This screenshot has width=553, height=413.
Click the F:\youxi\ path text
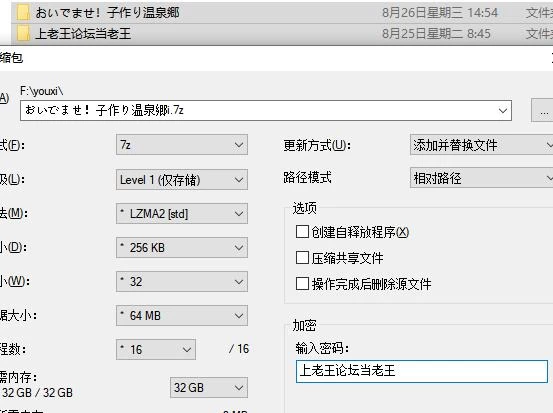click(42, 91)
